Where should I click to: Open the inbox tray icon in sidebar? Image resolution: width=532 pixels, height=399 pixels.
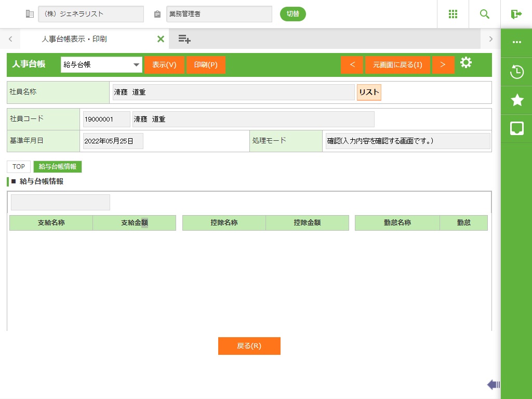[516, 128]
